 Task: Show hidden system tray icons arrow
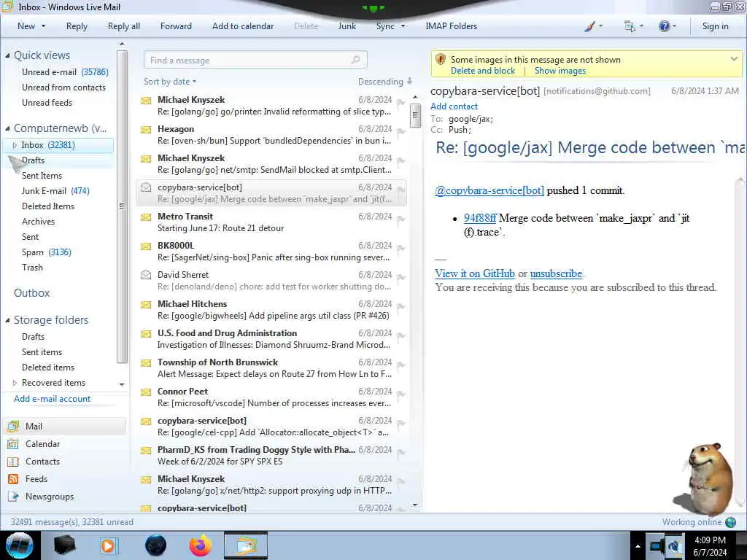click(638, 546)
